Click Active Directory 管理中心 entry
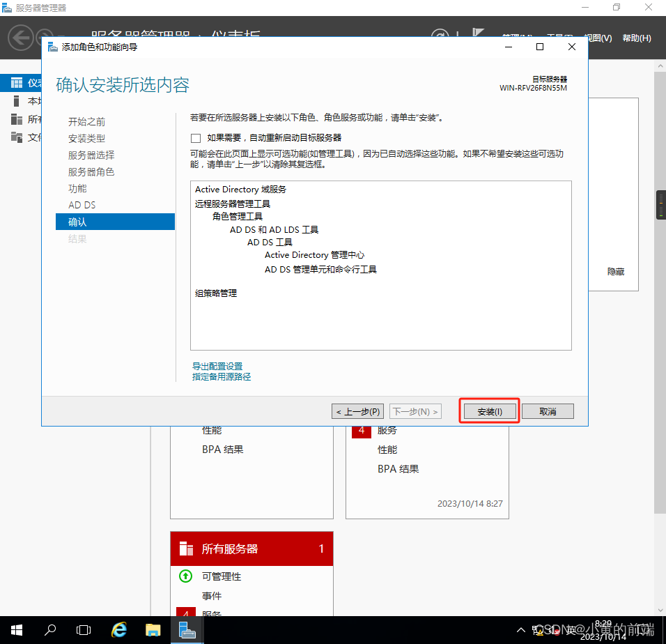 (314, 255)
